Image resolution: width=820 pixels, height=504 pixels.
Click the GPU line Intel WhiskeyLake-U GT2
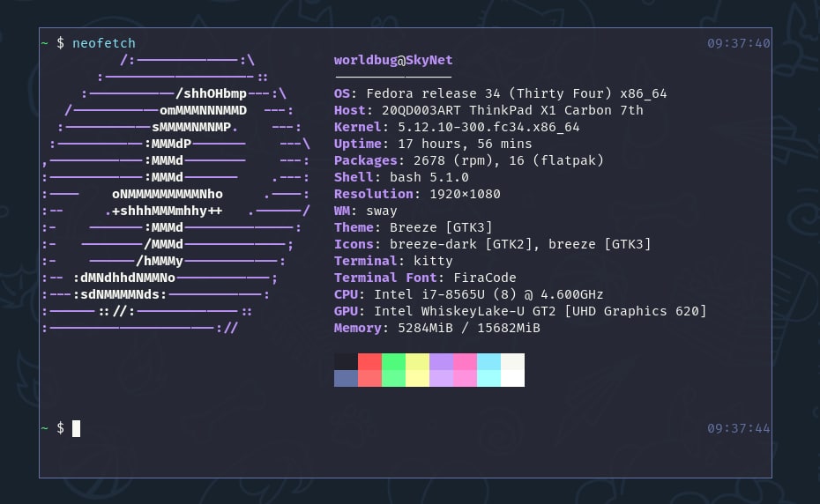520,311
